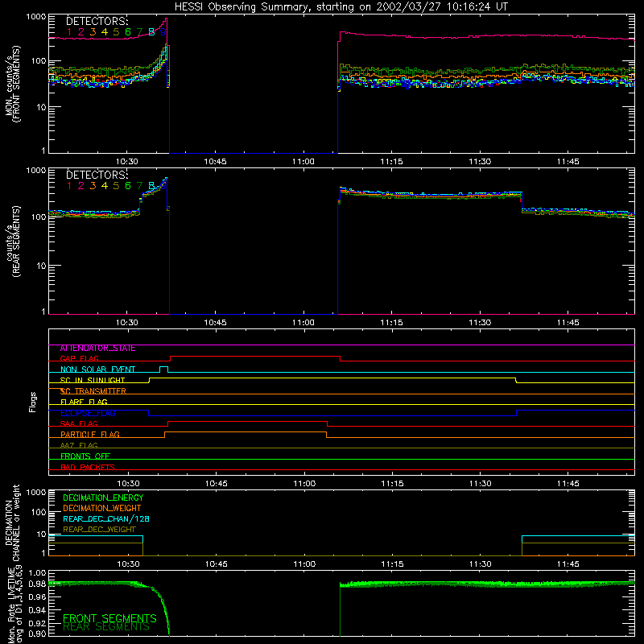The width and height of the screenshot is (644, 644).
Task: Click the MON. counts/s (FRONT SEGMENTS) axis title
Action: coord(13,84)
